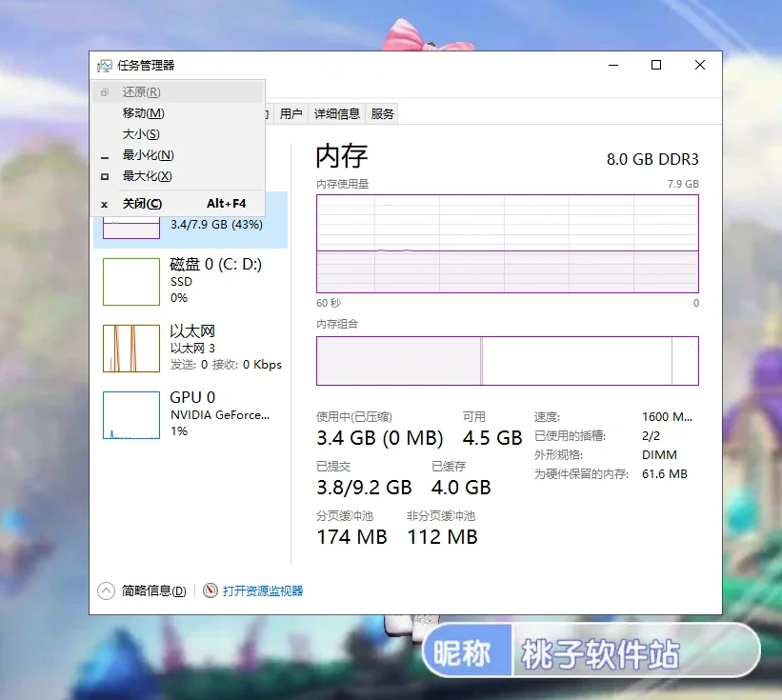Maximize the Task Manager window
782x700 pixels.
(x=656, y=66)
